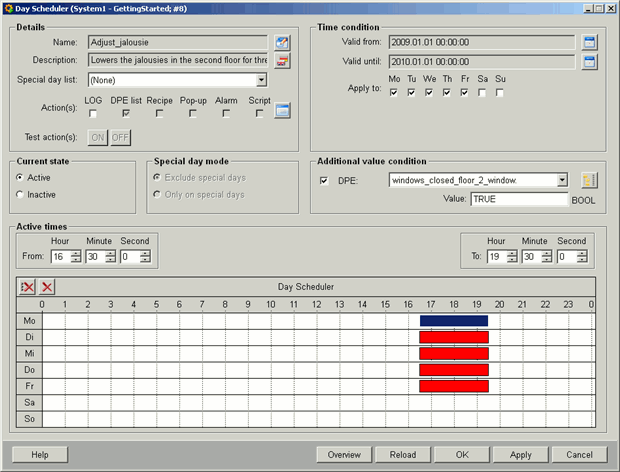Open the action configuration icon next to Script
620x472 pixels.
click(283, 111)
